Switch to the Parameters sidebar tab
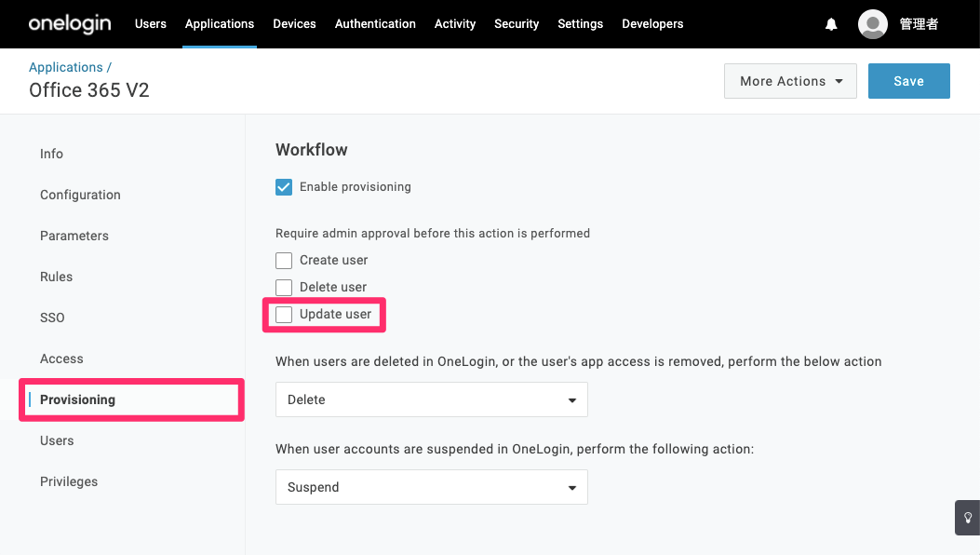The height and width of the screenshot is (555, 980). [x=74, y=236]
